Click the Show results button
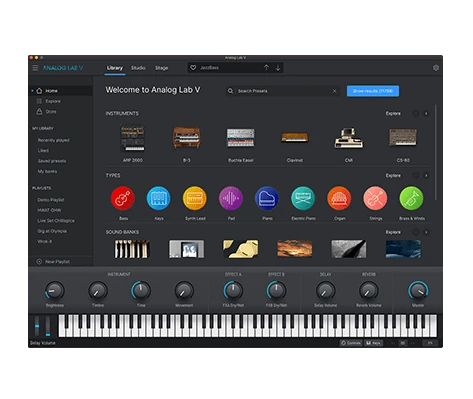This screenshot has width=473, height=399. pyautogui.click(x=373, y=91)
